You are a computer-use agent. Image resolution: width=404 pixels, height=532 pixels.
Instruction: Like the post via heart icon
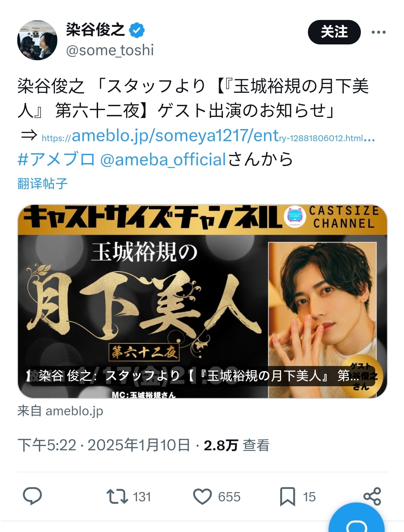pyautogui.click(x=216, y=496)
